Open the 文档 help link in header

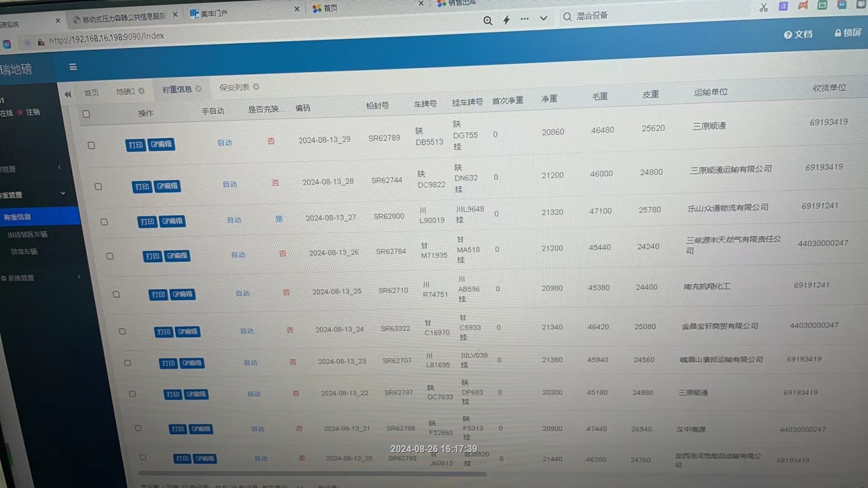point(798,35)
